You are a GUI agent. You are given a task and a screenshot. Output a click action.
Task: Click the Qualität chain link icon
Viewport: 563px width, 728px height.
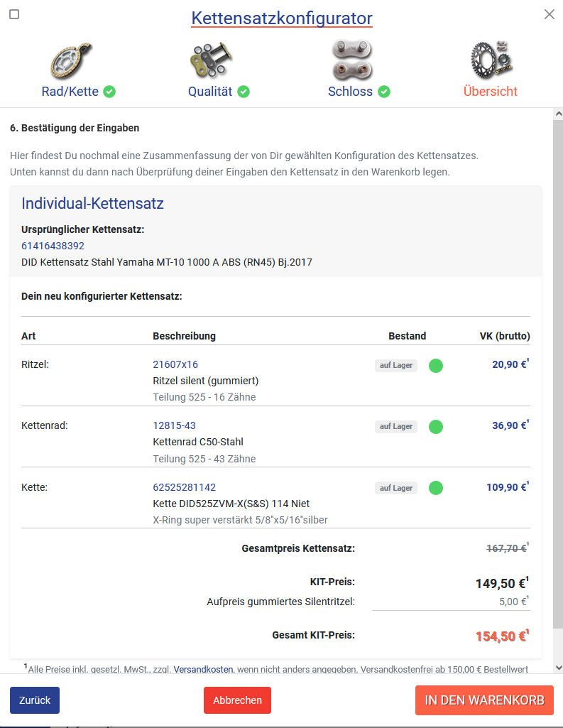pos(209,61)
